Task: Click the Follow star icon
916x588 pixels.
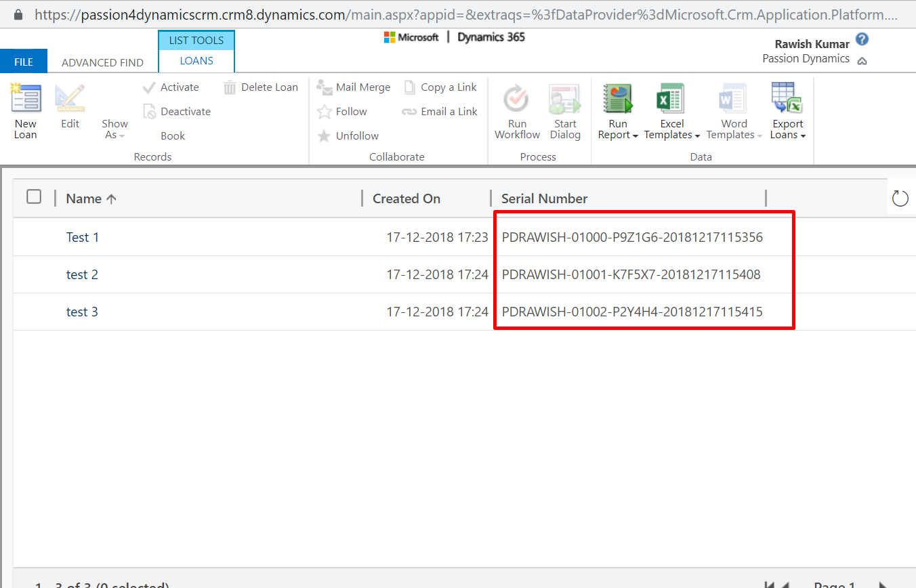Action: tap(325, 112)
